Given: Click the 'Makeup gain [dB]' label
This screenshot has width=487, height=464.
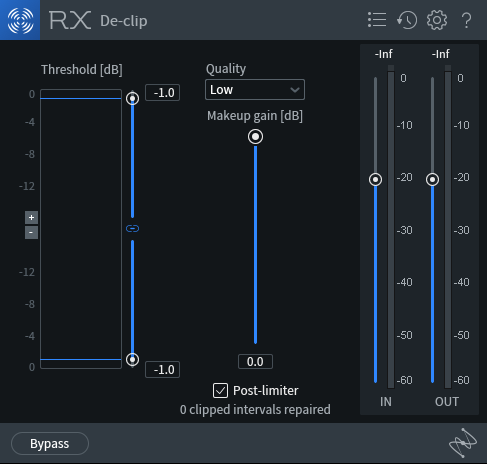Looking at the screenshot, I should click(x=255, y=116).
